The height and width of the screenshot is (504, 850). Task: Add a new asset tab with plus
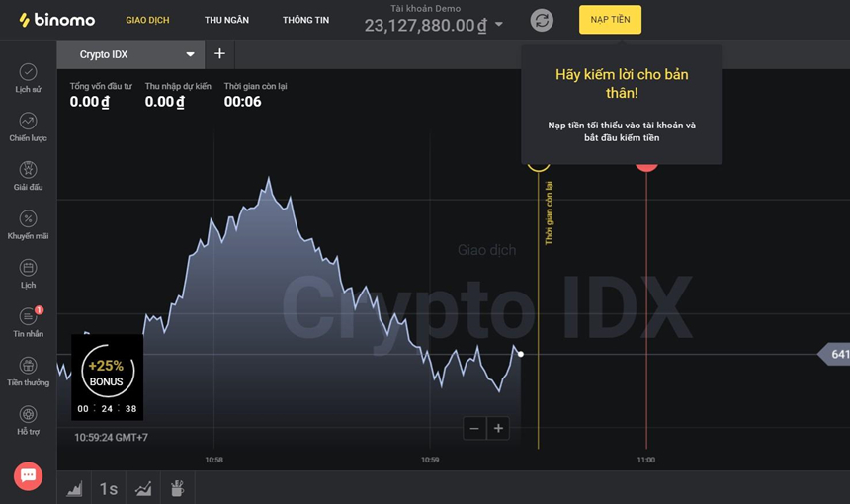point(219,54)
